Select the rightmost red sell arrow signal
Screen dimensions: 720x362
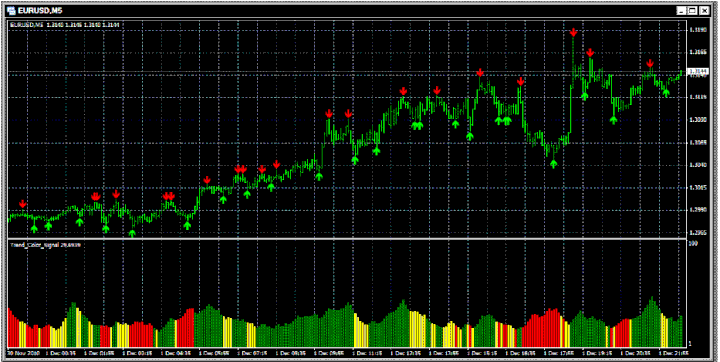(x=650, y=64)
